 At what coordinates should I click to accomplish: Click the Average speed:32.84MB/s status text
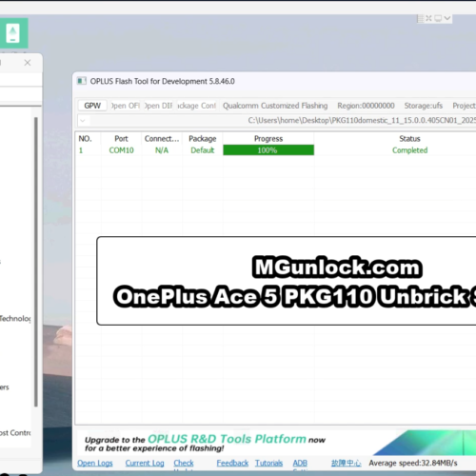tap(413, 463)
